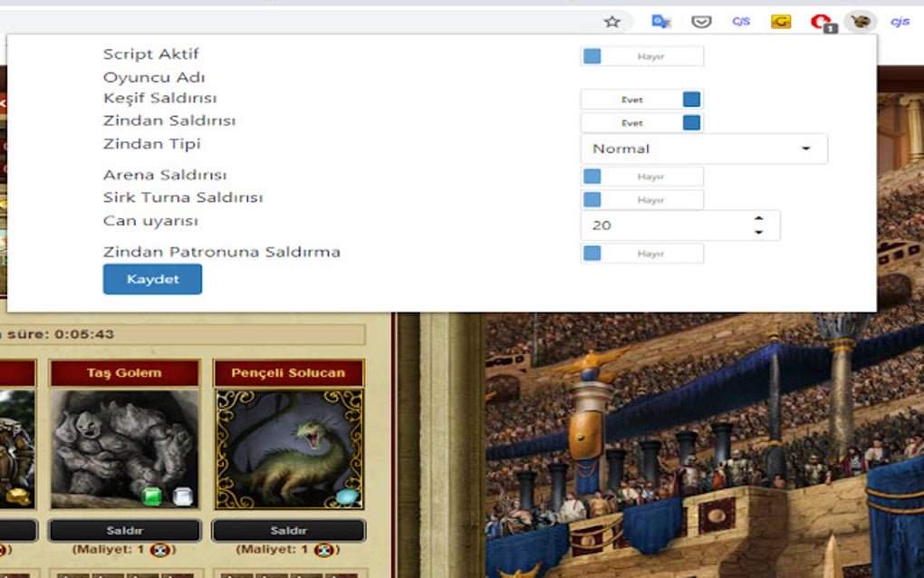Screen dimensions: 924x578
Task: Click the cjs extension icon at far right
Action: (x=900, y=22)
